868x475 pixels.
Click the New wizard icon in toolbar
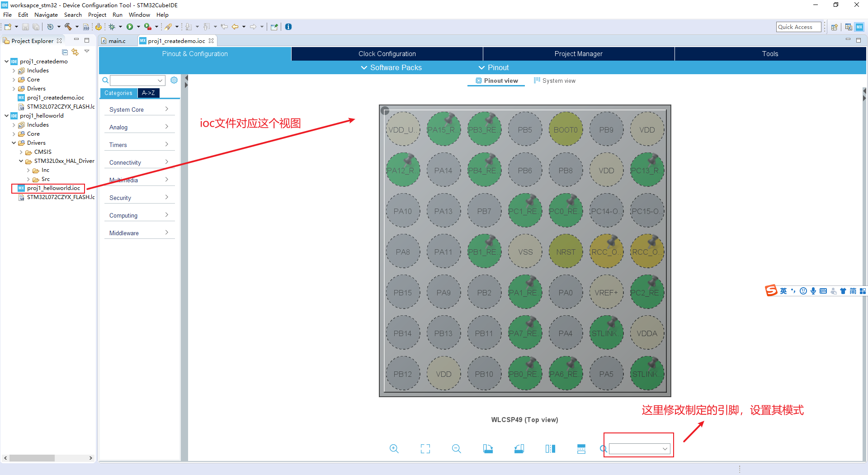(8, 27)
